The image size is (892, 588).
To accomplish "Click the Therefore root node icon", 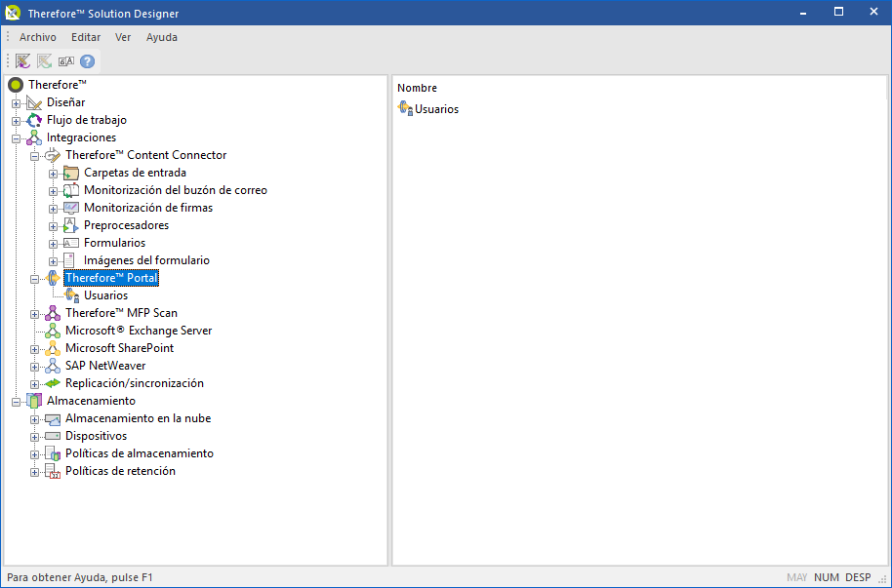I will click(16, 85).
